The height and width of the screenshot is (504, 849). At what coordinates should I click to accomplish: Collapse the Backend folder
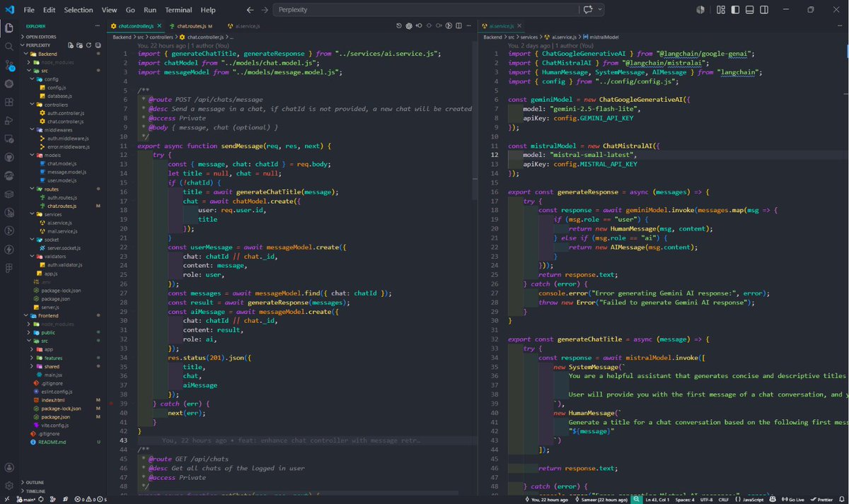(62, 54)
